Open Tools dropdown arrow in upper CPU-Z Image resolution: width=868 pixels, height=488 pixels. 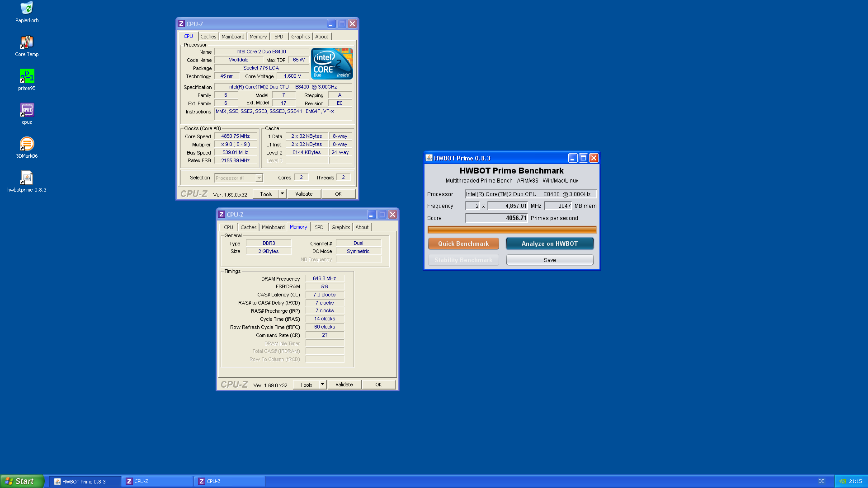click(x=282, y=194)
